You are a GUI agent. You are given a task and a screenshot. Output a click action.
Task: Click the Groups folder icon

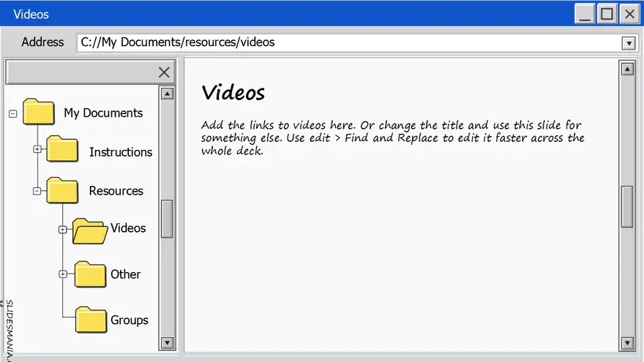91,320
